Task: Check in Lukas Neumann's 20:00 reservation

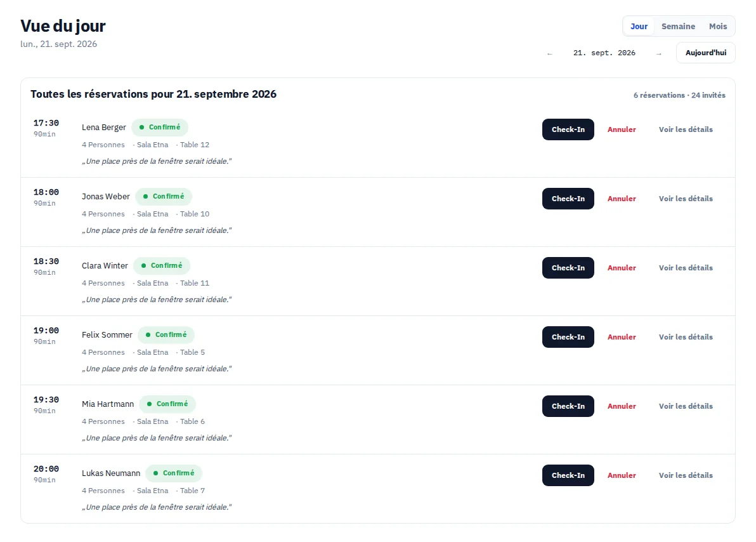Action: pos(568,475)
